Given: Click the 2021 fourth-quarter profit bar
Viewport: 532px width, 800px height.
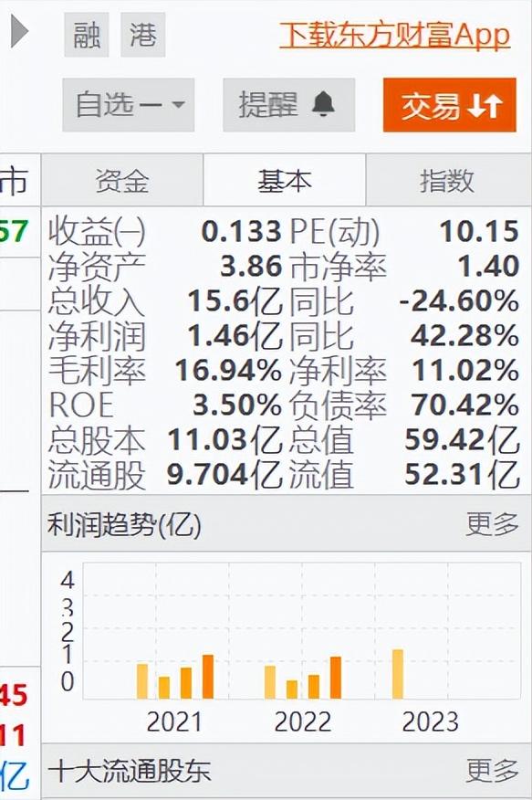Looking at the screenshot, I should 208,677.
